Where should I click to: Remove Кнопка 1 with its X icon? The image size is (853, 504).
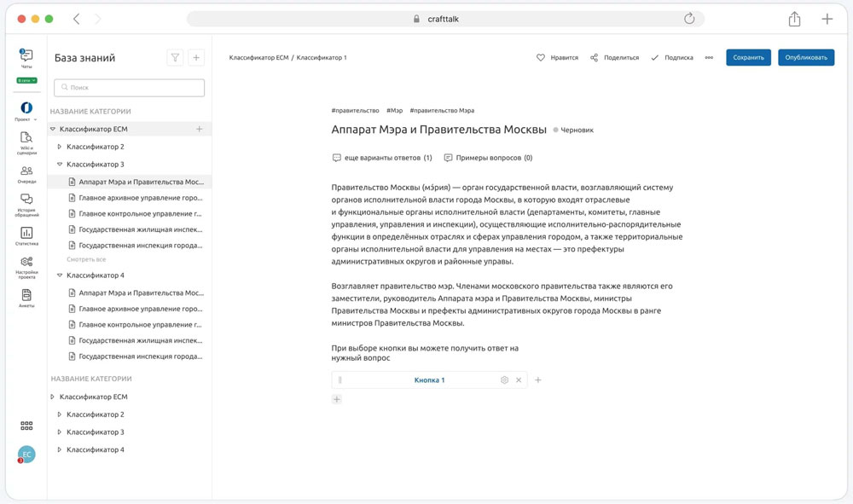(x=519, y=380)
